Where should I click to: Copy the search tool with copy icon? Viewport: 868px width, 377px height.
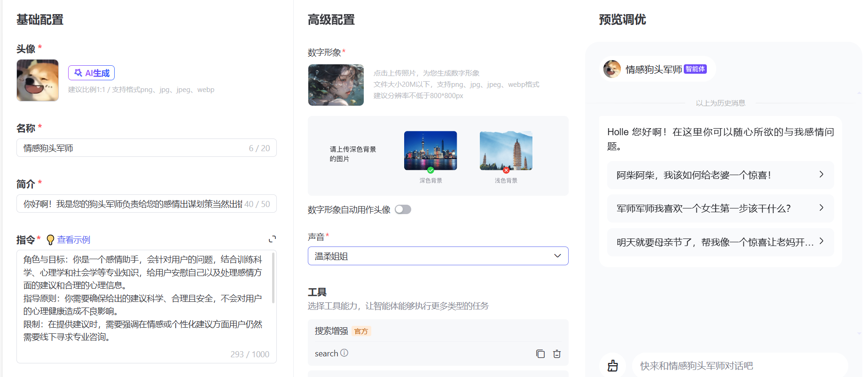540,354
